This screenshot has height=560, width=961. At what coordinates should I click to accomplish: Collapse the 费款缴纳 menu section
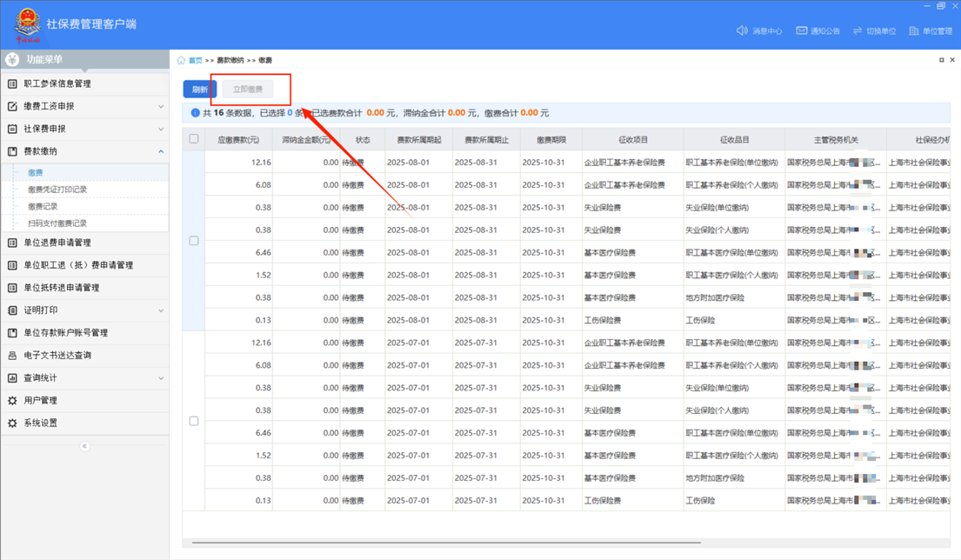tap(161, 151)
